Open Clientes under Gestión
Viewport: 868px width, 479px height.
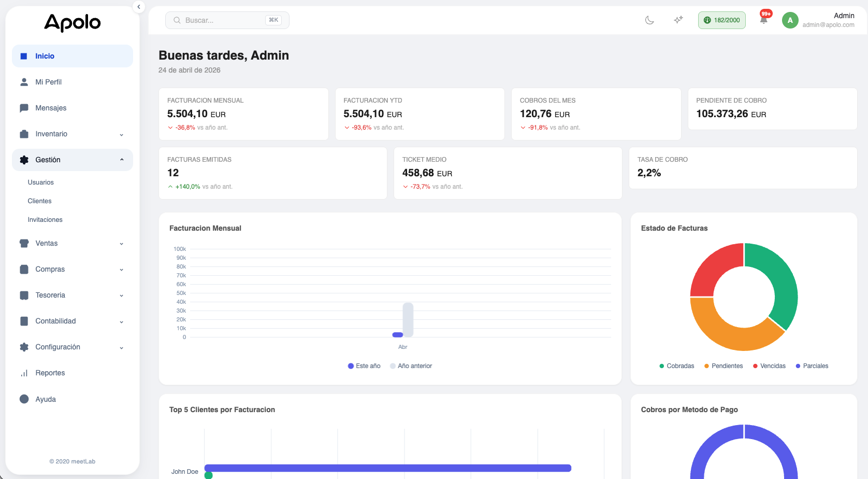click(39, 201)
